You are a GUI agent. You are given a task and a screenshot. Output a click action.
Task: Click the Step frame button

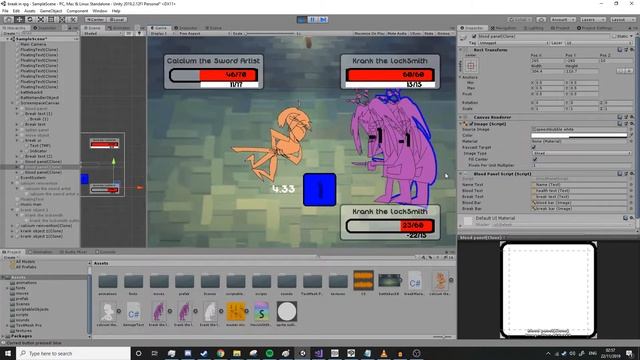323,19
